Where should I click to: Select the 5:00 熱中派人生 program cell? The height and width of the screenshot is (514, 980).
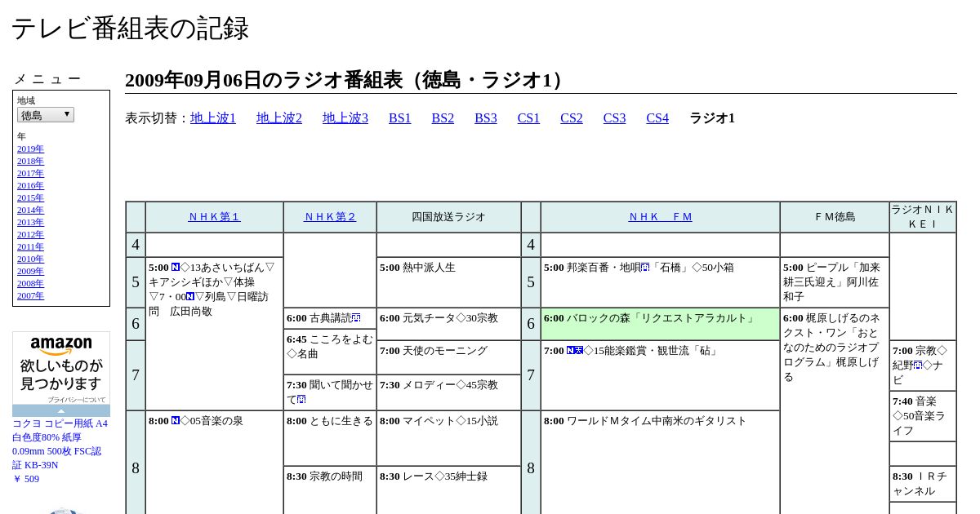[x=448, y=282]
